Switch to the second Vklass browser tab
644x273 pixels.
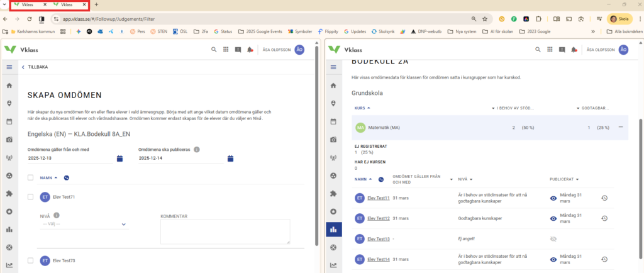(66, 4)
